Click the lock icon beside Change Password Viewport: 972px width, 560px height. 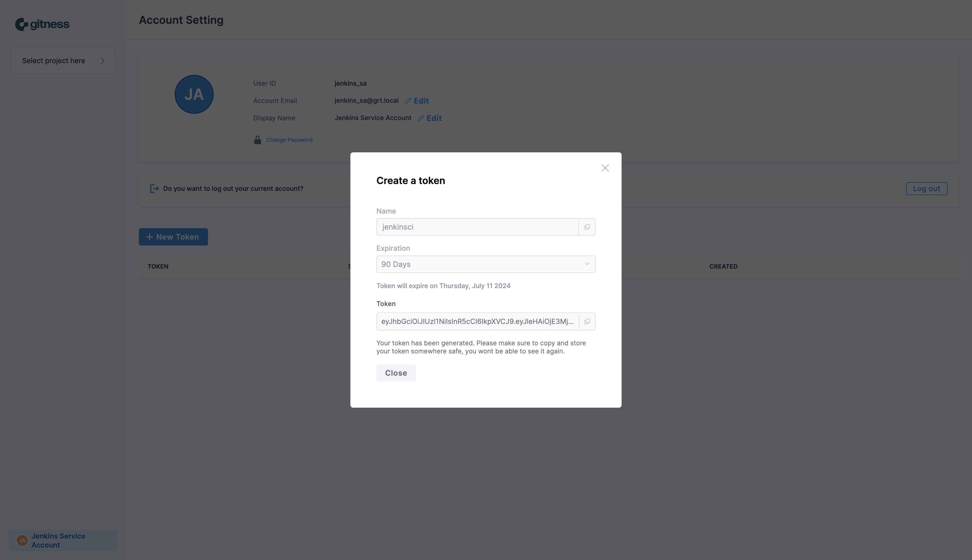pyautogui.click(x=257, y=140)
